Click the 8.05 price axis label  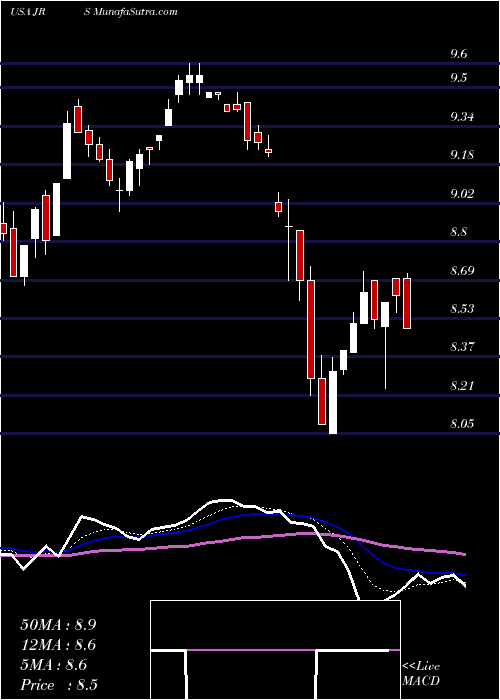pyautogui.click(x=462, y=423)
